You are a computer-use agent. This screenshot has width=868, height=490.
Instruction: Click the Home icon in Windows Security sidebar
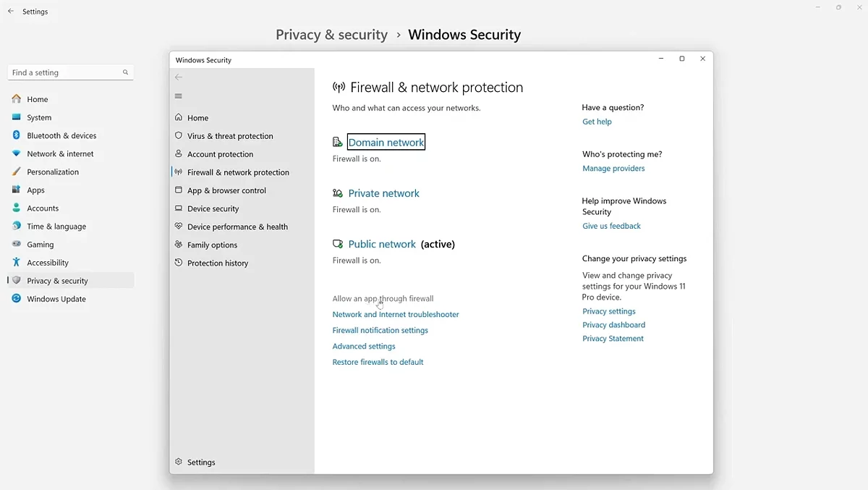point(179,117)
